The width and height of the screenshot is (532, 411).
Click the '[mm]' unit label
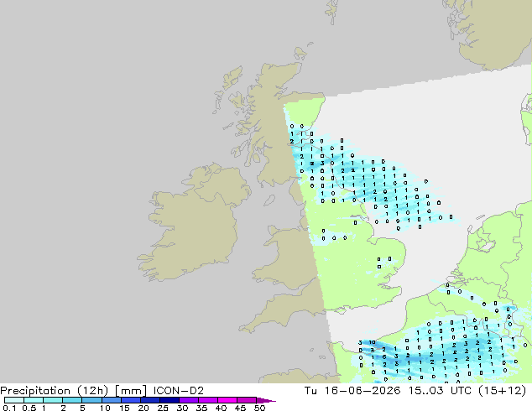click(x=131, y=391)
